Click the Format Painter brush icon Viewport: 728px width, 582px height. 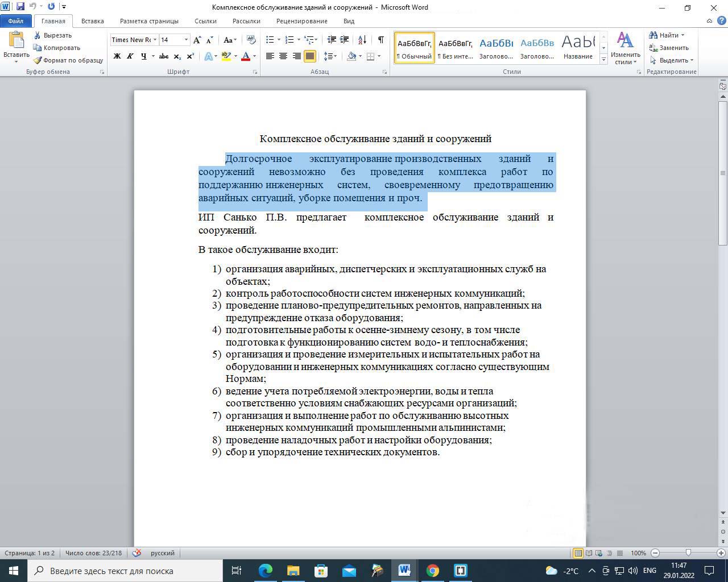(38, 60)
